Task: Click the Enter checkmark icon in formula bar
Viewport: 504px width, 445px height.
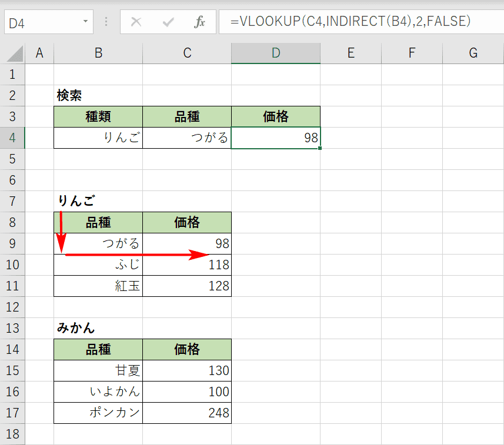Action: click(x=168, y=22)
